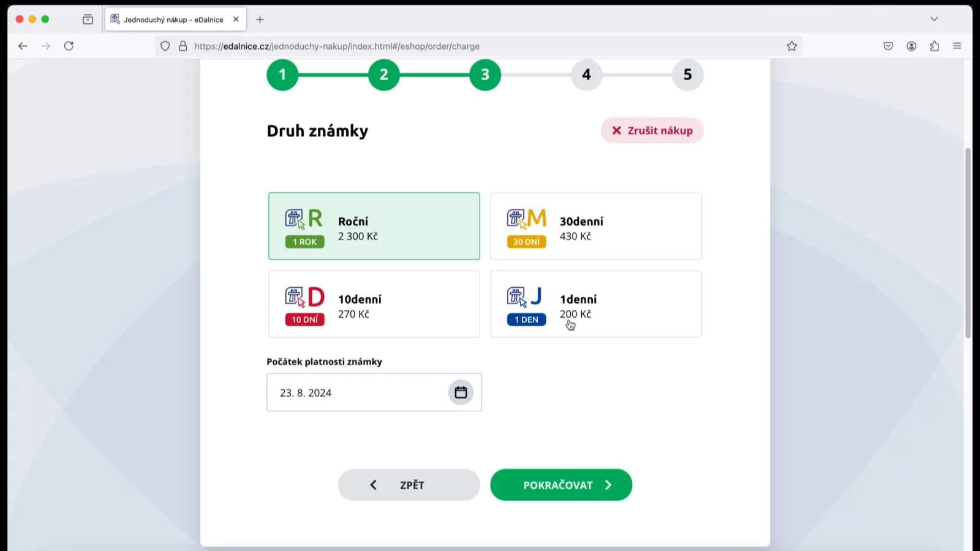Click the red 10 DNÍ badge
Screen dimensions: 980x551
click(304, 320)
